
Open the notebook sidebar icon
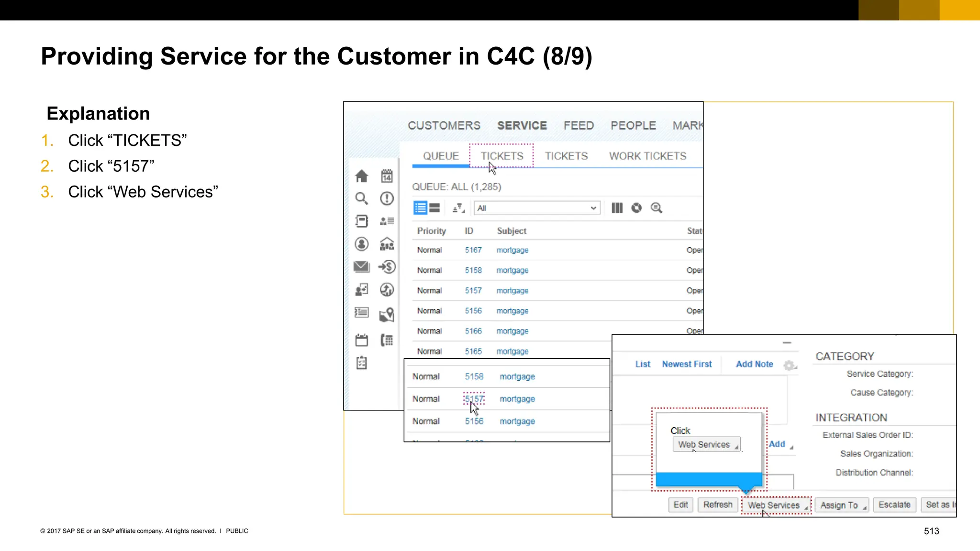tap(362, 221)
